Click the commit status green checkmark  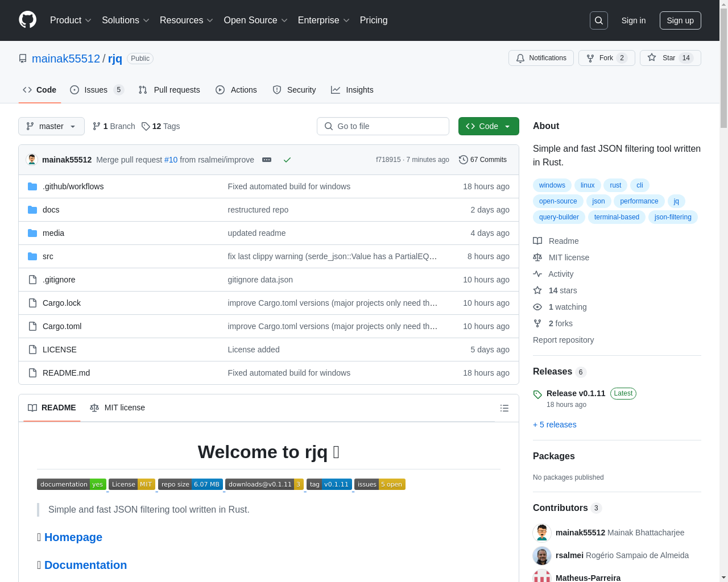coord(287,160)
